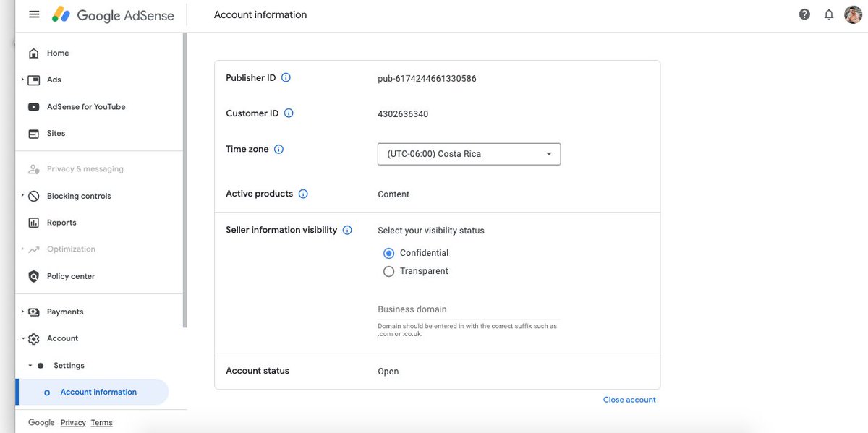
Task: Click the Close account link
Action: coord(629,400)
